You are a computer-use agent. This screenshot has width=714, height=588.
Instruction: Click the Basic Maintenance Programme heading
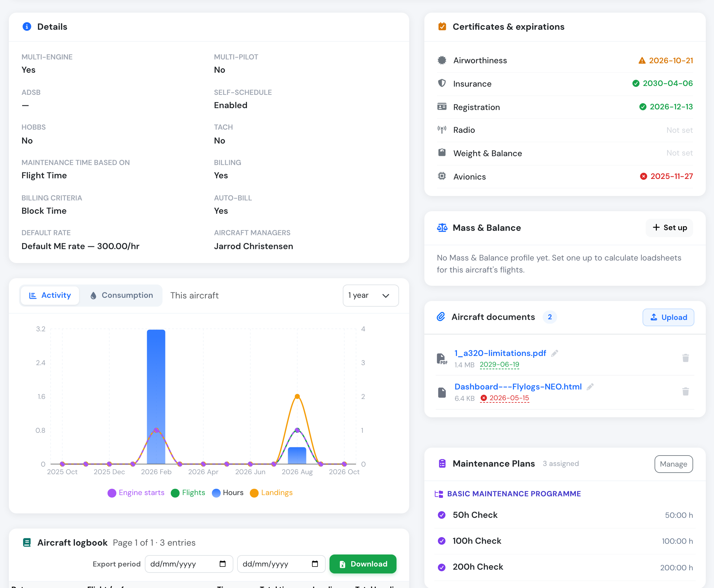pyautogui.click(x=514, y=494)
